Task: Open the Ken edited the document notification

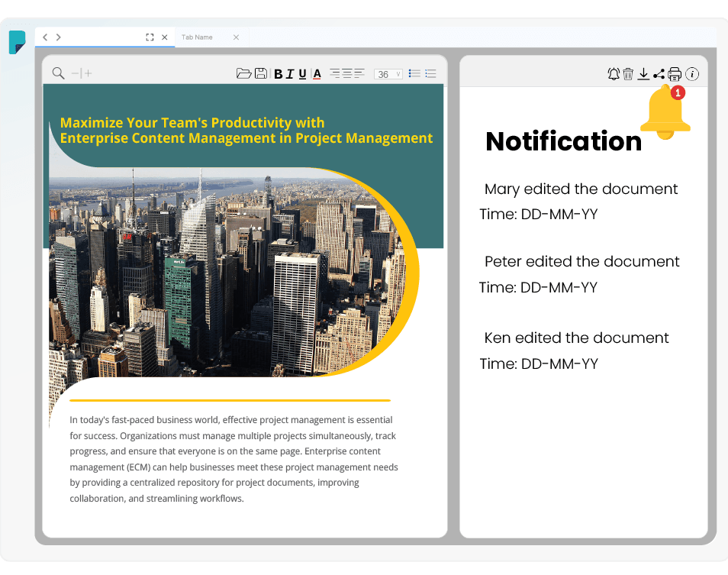Action: click(x=576, y=338)
